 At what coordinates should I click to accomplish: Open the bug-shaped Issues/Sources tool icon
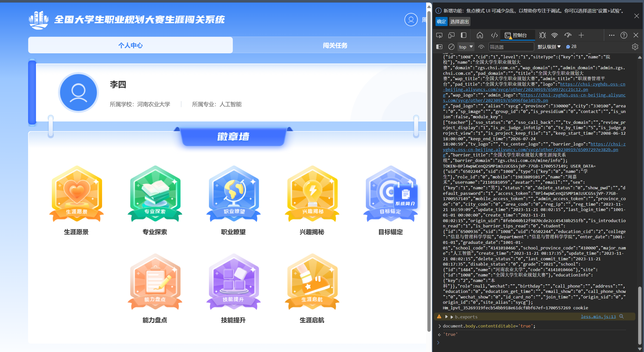click(543, 35)
